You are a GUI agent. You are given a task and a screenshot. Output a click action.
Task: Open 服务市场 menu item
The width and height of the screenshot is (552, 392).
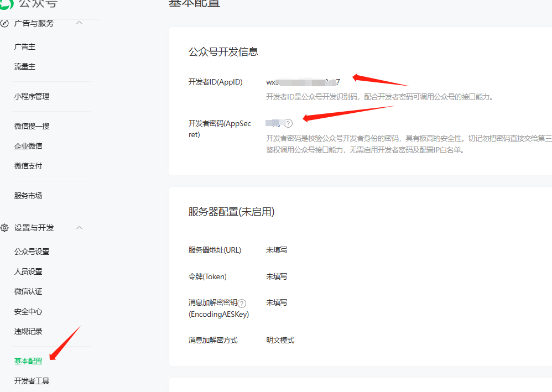coord(28,196)
